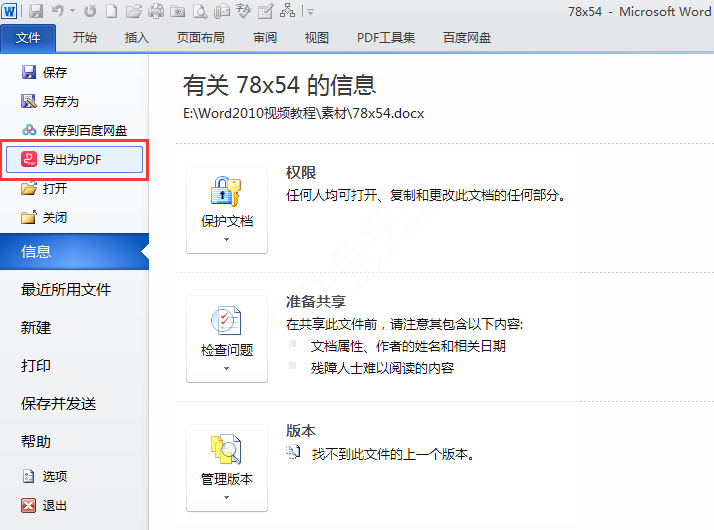Click the 另存为 icon in the File menu
This screenshot has width=714, height=530.
click(29, 101)
